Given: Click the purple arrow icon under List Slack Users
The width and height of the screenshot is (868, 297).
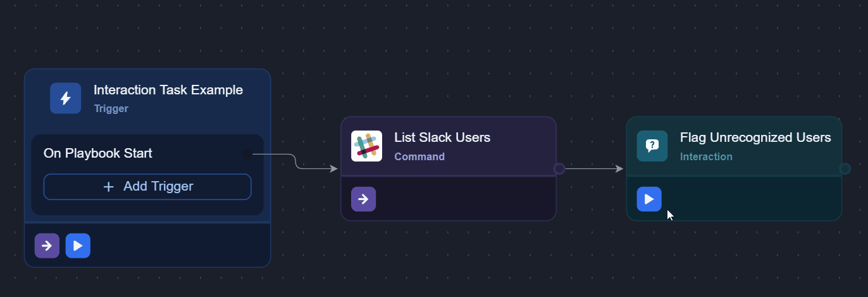Looking at the screenshot, I should pyautogui.click(x=363, y=199).
